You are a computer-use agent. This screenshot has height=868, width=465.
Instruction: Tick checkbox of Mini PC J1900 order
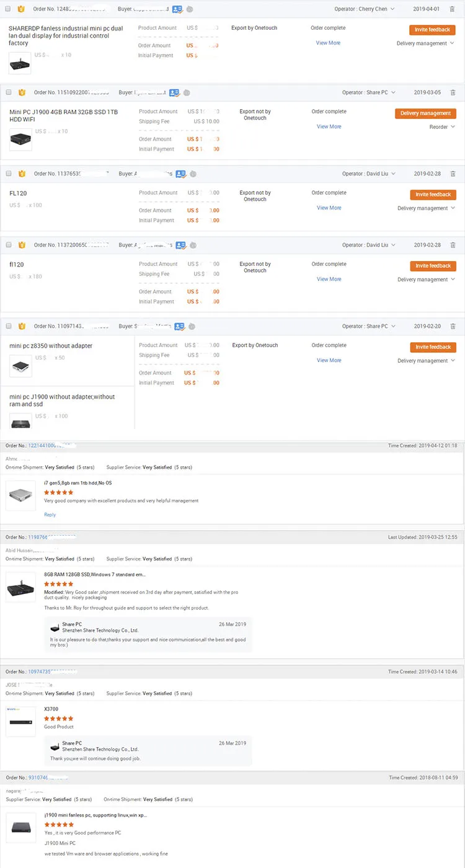pyautogui.click(x=9, y=92)
